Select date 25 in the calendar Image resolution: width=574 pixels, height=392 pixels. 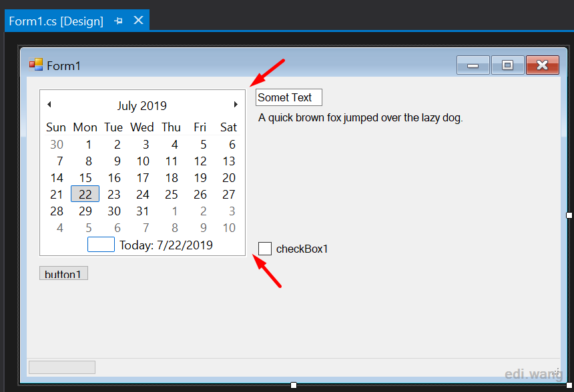tap(172, 194)
